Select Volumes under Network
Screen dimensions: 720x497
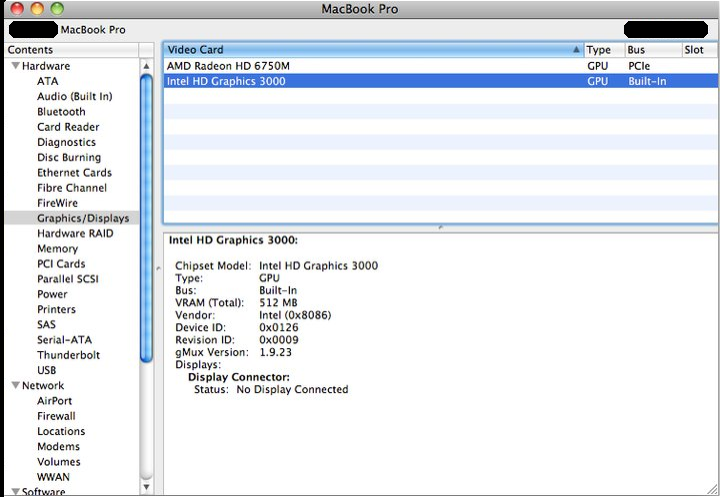[x=58, y=462]
